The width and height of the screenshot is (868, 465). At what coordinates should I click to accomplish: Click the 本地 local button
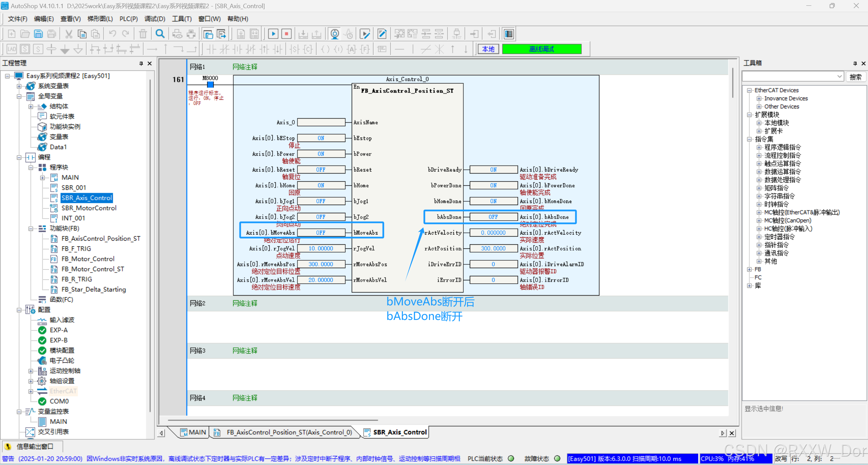click(488, 49)
